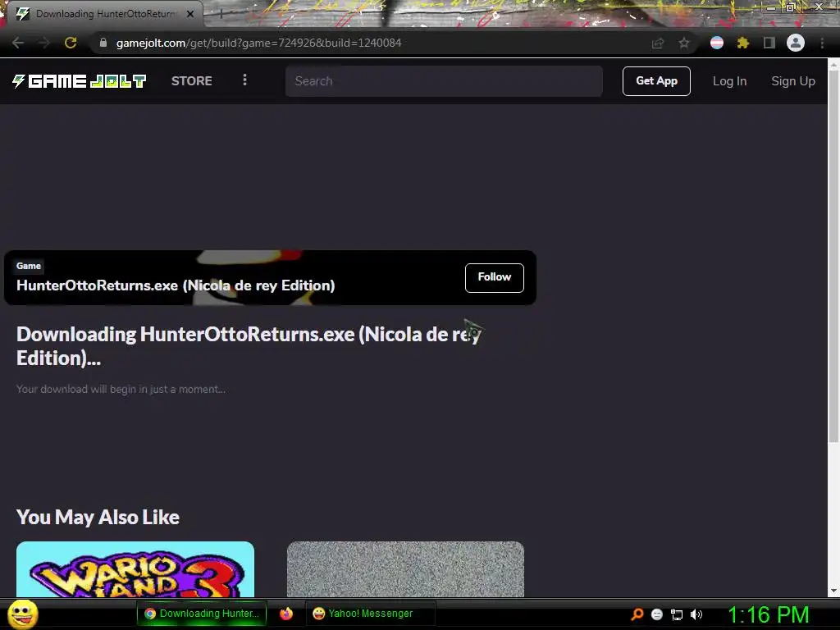Click the Get App button
Screen dimensions: 840x630
coord(656,81)
